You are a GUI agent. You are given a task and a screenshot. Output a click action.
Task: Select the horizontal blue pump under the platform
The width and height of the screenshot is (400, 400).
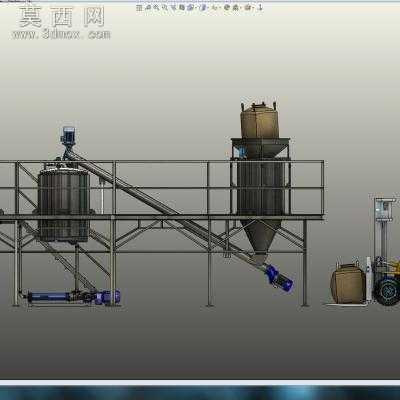click(x=73, y=297)
